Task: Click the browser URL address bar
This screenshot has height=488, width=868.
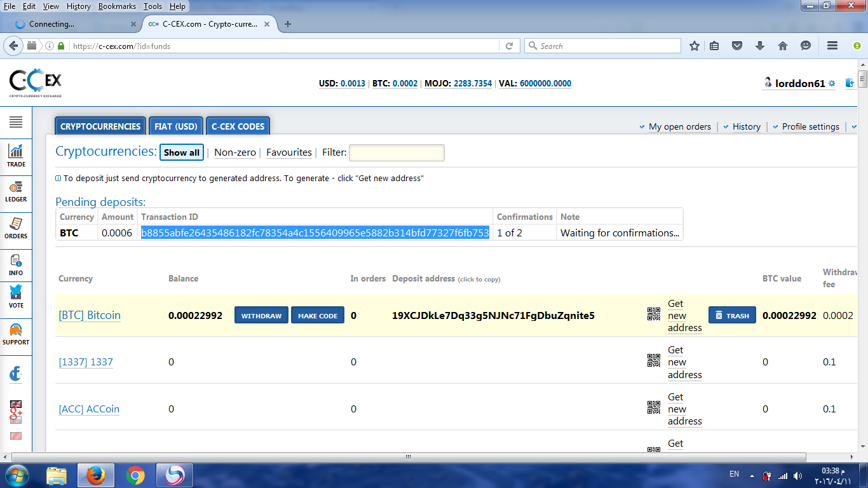Action: pyautogui.click(x=286, y=46)
